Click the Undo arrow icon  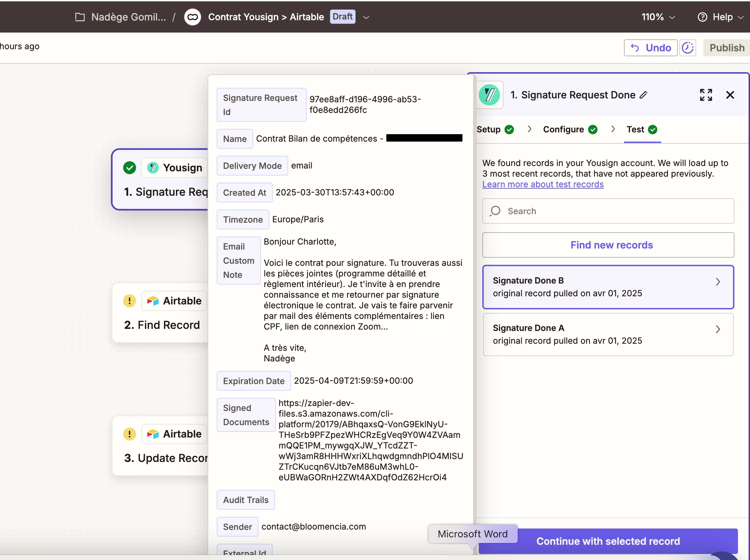coord(635,48)
